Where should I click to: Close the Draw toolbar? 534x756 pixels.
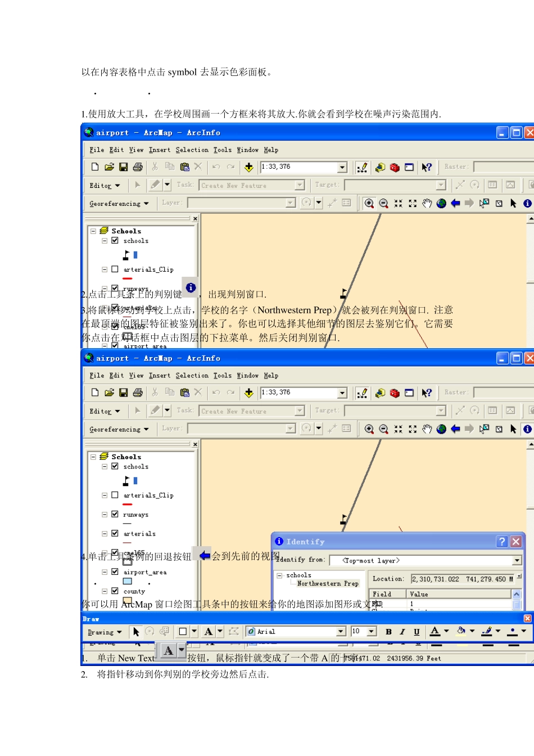(527, 618)
